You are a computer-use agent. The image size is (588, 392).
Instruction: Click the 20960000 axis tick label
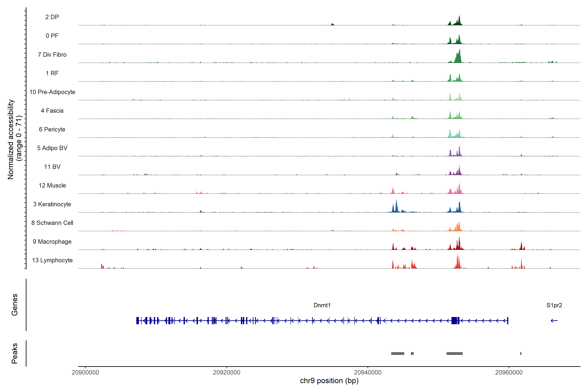click(509, 372)
